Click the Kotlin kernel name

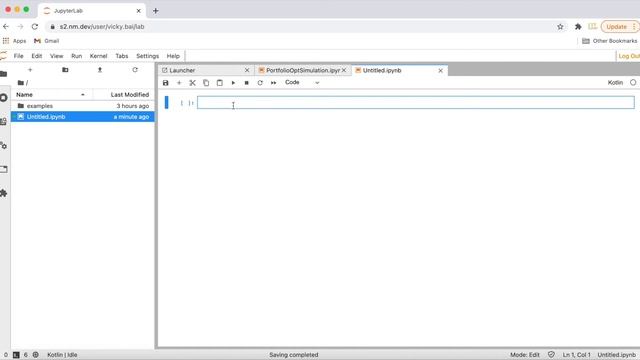615,82
